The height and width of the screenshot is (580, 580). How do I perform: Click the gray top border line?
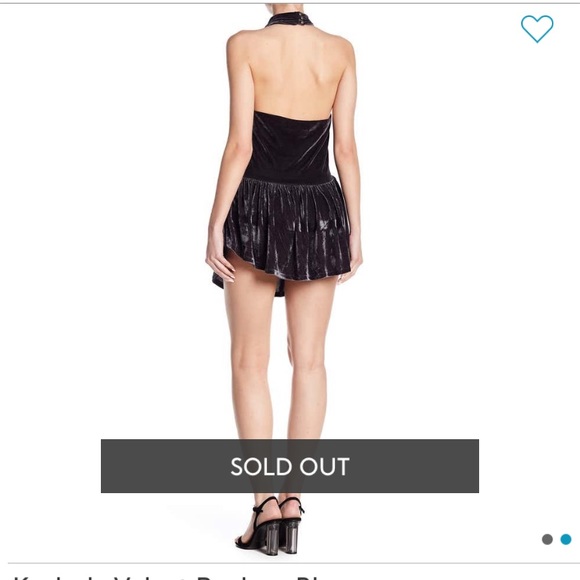tap(290, 3)
